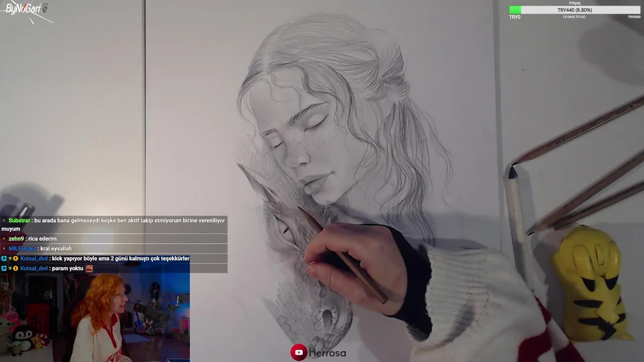This screenshot has width=644, height=362.
Task: Click the MILFshake username in chat
Action: [x=22, y=249]
